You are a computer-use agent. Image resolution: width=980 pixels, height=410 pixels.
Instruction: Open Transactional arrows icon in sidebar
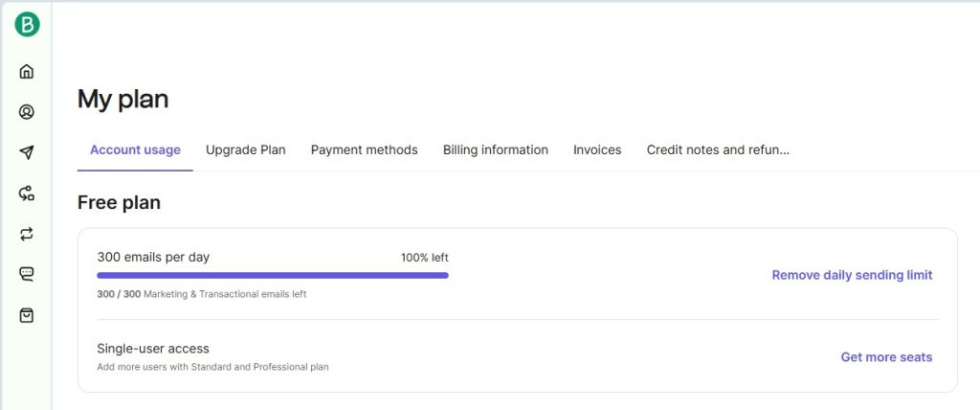coord(27,234)
